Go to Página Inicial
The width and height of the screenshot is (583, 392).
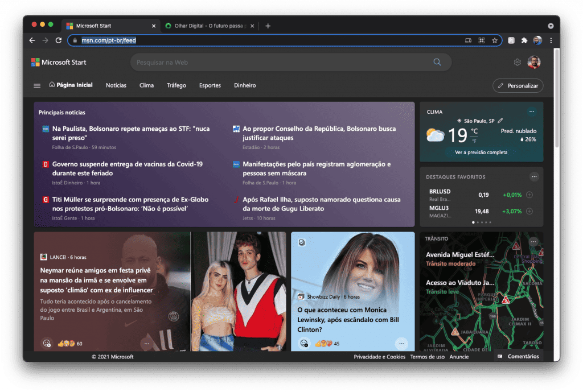coord(71,85)
